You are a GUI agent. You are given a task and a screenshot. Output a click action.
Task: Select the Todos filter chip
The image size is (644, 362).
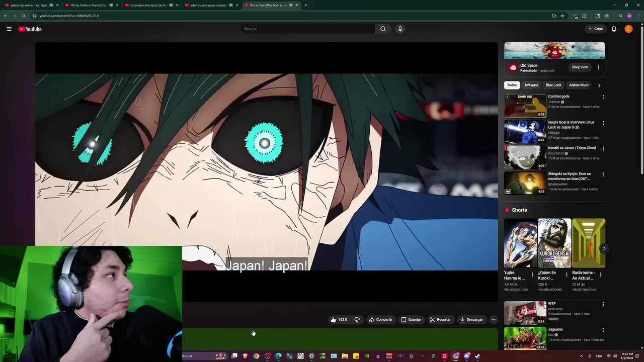point(512,85)
